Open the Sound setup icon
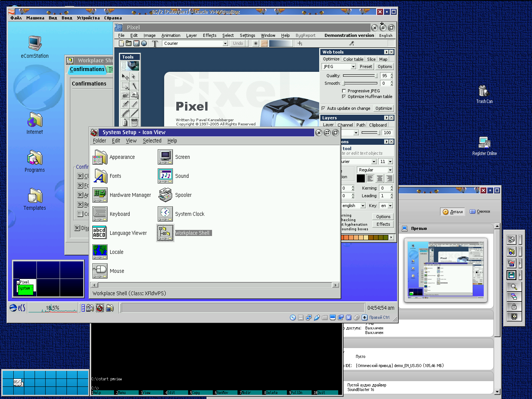Screen dimensions: 532x399 (x=165, y=176)
